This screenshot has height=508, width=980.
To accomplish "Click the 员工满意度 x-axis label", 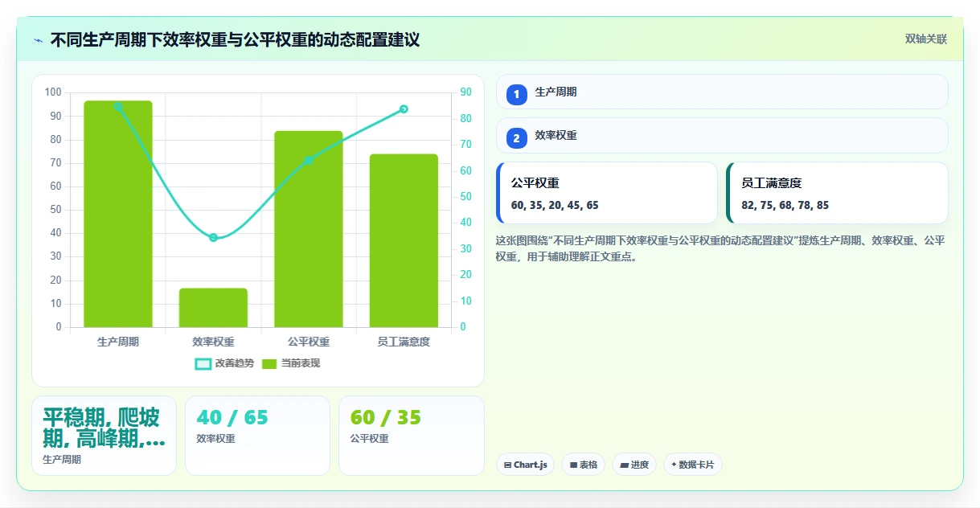I will click(404, 342).
